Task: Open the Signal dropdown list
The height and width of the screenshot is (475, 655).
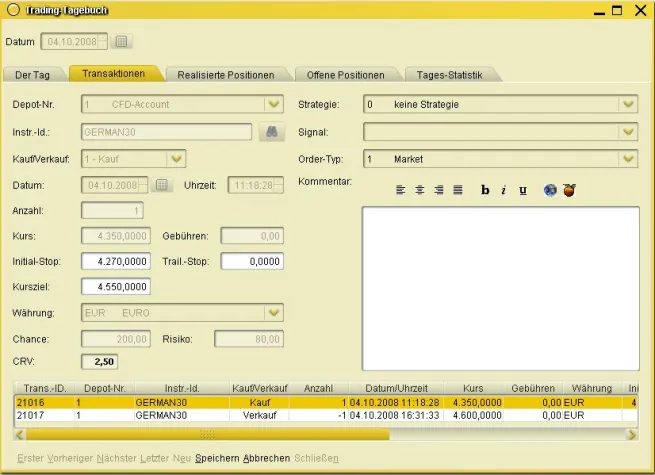Action: pyautogui.click(x=628, y=131)
